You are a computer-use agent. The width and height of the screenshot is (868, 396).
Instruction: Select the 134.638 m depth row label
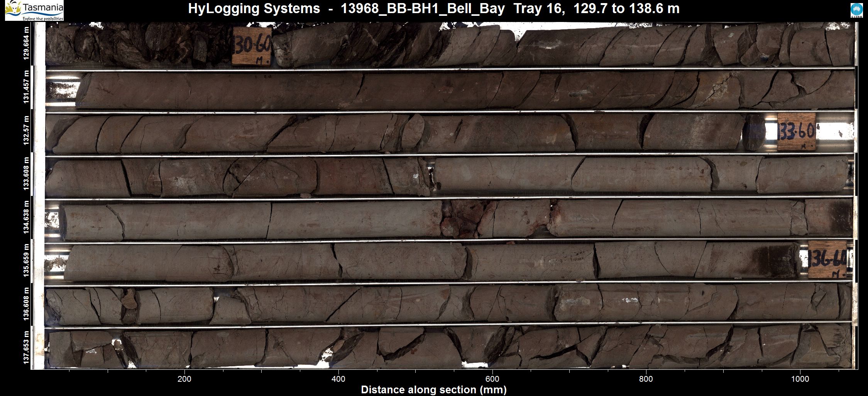[26, 217]
